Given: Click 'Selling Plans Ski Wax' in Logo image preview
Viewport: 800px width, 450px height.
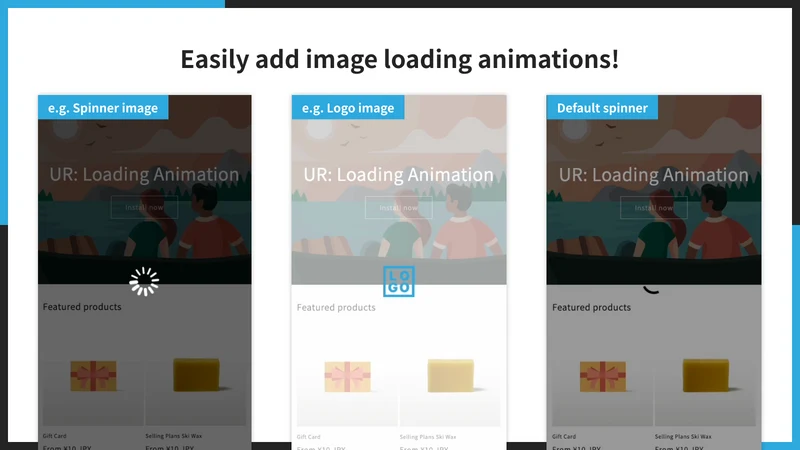Looking at the screenshot, I should coord(428,437).
